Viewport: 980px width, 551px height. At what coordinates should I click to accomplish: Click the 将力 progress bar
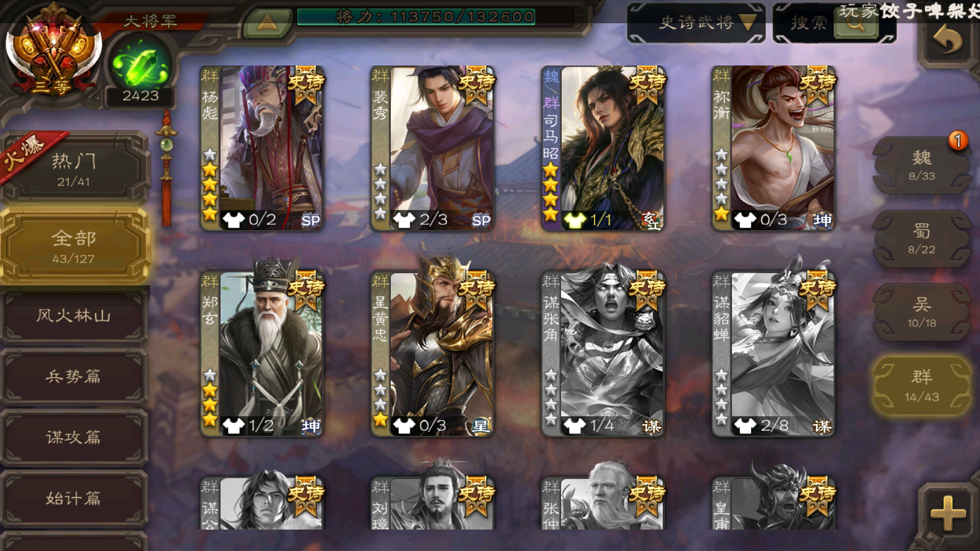click(416, 17)
